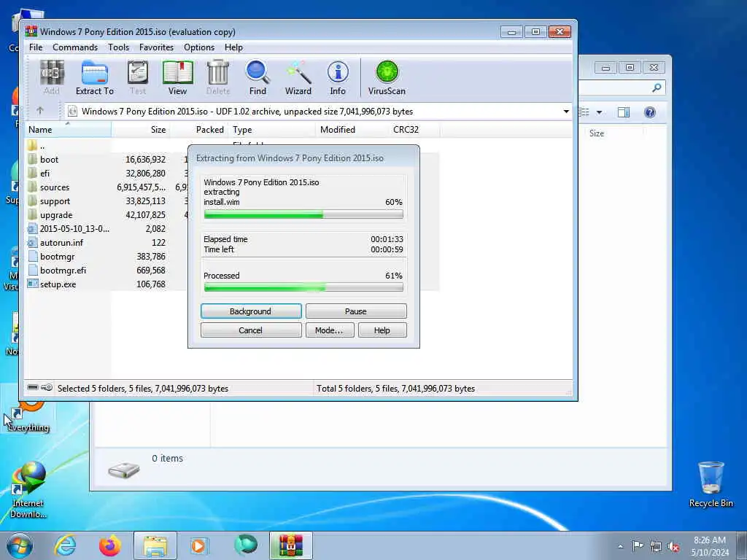This screenshot has height=560, width=747.
Task: Sort by the Size column header
Action: coord(141,130)
